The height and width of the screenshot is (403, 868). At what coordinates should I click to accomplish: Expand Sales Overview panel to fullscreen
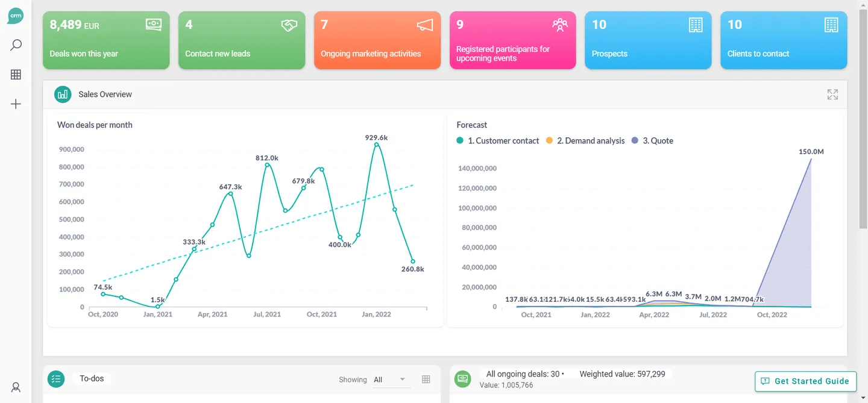(x=832, y=95)
